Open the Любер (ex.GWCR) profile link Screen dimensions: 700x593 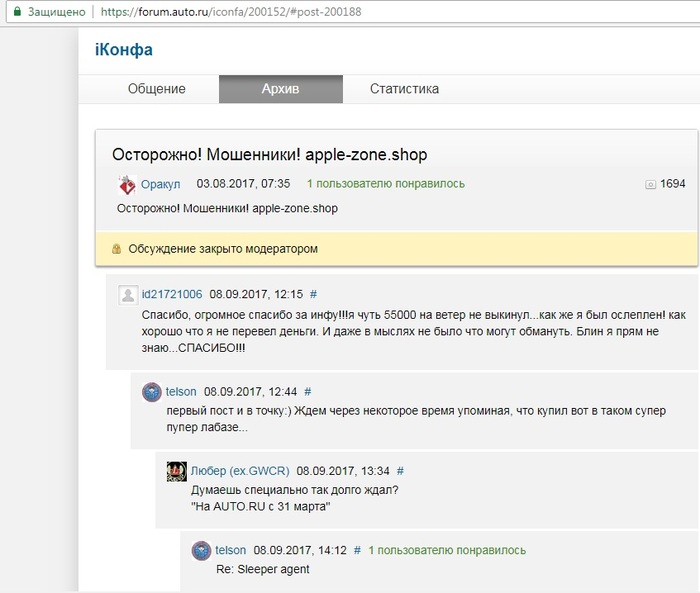click(x=240, y=471)
